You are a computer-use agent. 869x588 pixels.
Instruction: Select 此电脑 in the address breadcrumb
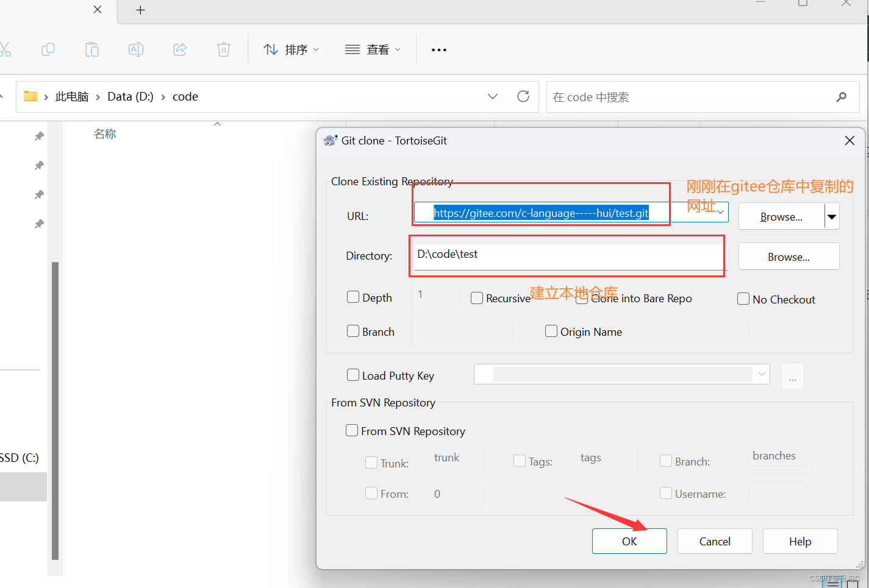click(72, 96)
